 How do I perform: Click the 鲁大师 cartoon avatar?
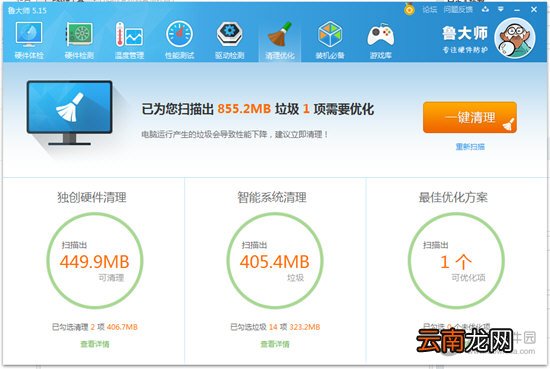pos(515,38)
